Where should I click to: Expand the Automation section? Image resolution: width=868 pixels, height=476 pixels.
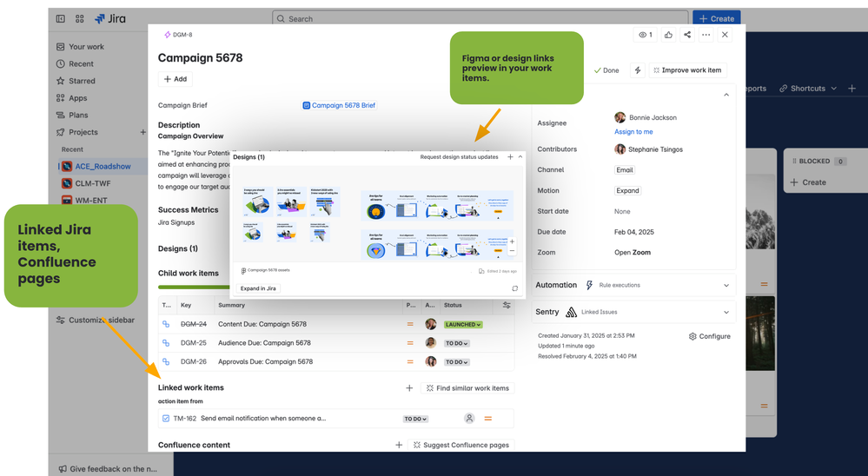[726, 286]
